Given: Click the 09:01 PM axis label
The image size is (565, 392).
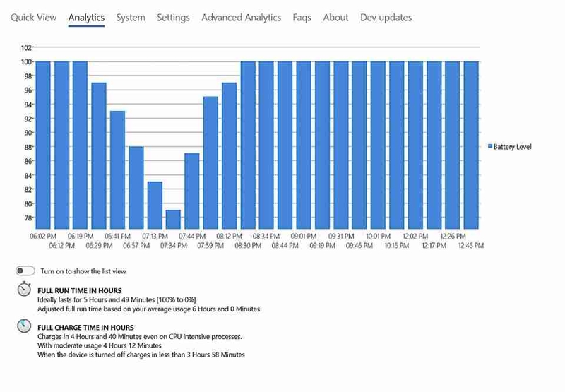Looking at the screenshot, I should [x=304, y=237].
